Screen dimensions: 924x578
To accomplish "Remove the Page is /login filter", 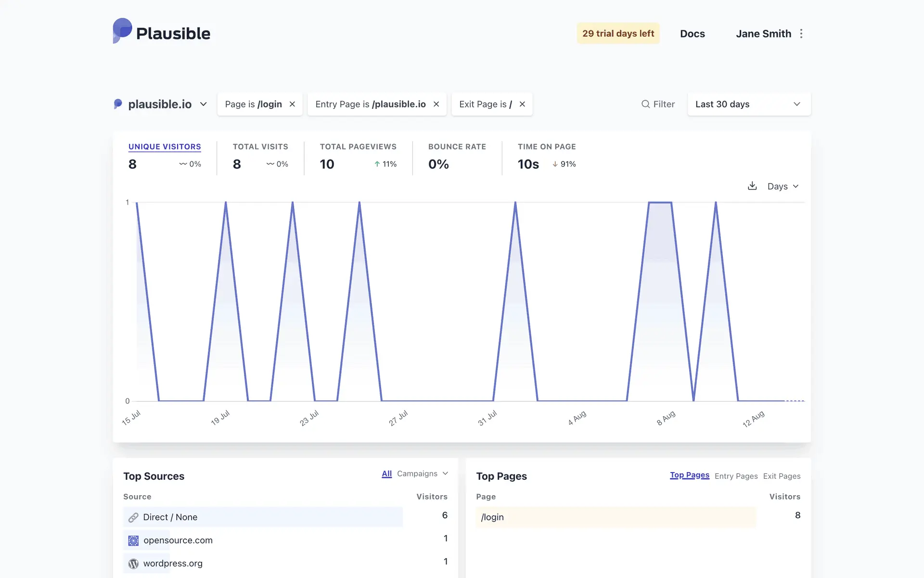I will [292, 104].
